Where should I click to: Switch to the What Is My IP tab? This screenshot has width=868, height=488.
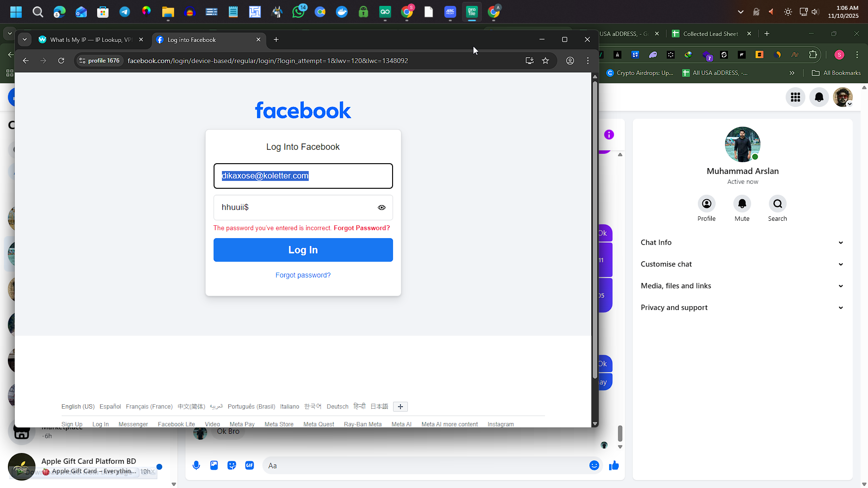(91, 39)
